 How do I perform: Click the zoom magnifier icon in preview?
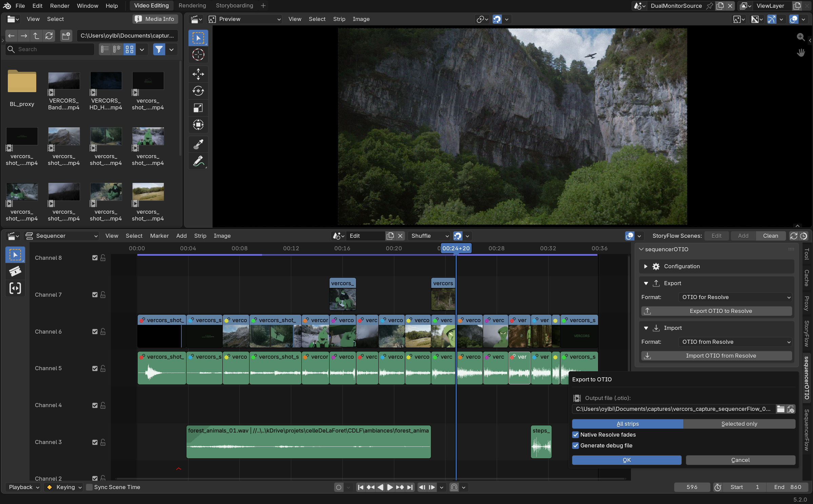pyautogui.click(x=801, y=37)
